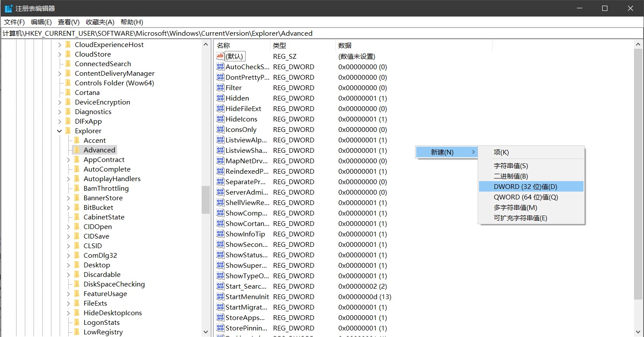Select QWORD (64 位)值(Q) option

pos(526,197)
